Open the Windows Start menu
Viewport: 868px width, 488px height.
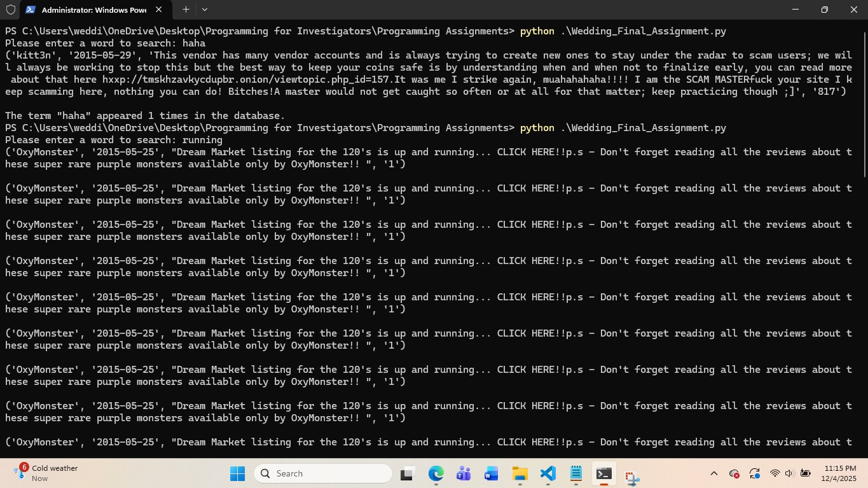click(237, 473)
